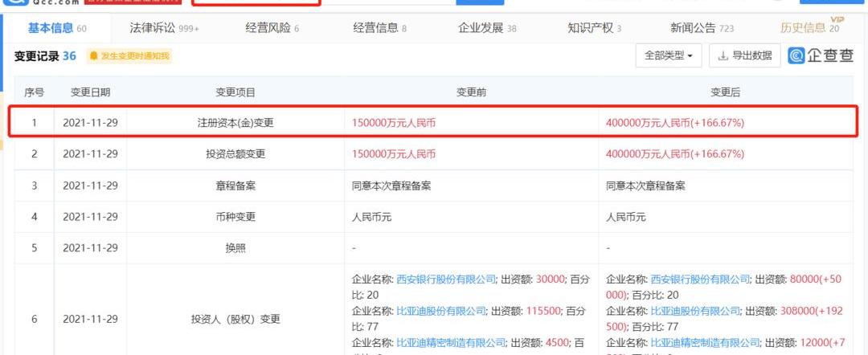This screenshot has width=868, height=355.
Task: Switch to 知识产权 tab
Action: pyautogui.click(x=595, y=28)
